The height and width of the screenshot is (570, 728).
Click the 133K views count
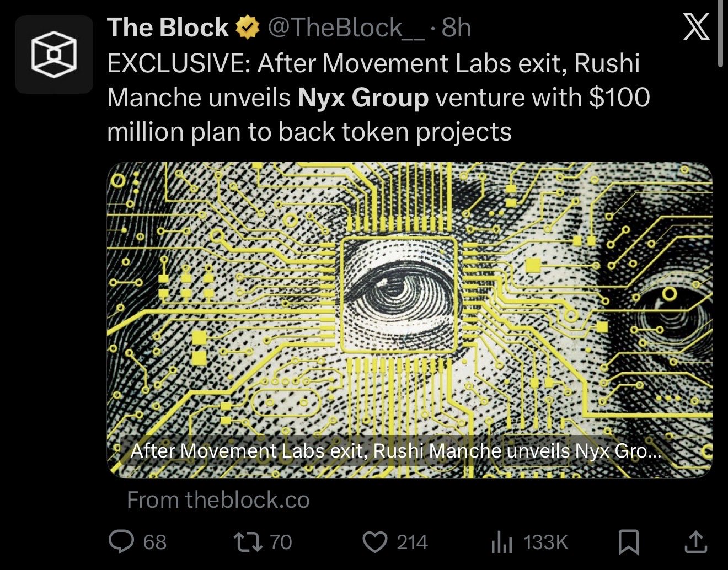(545, 542)
